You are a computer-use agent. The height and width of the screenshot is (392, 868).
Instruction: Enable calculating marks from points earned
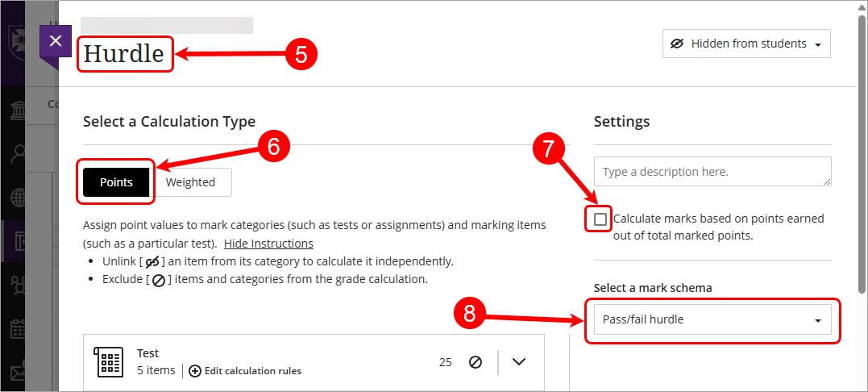[600, 219]
